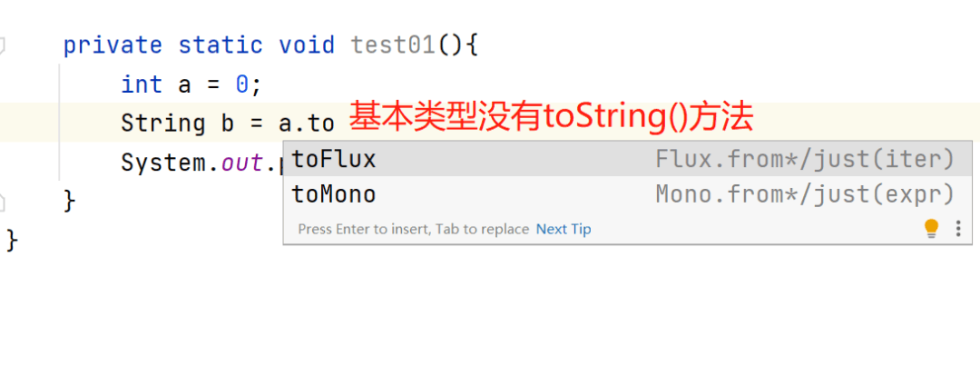Click the Flux.from*/just(iter) description
980x366 pixels.
click(x=805, y=160)
